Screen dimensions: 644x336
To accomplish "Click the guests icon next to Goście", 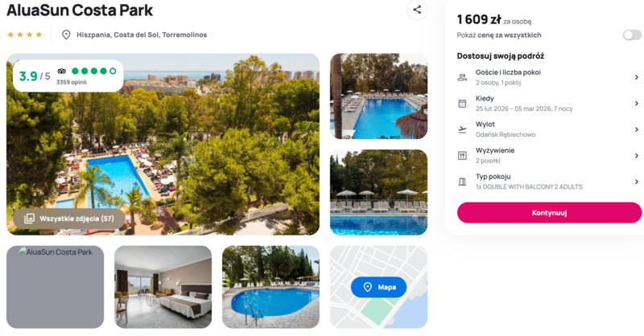I will tap(462, 77).
